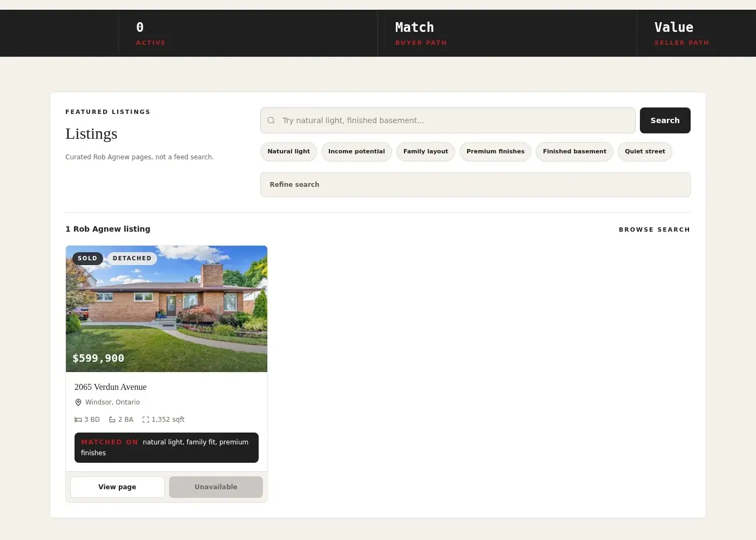Click the 'Curated Rob Agnew pages' description text
This screenshot has width=756, height=540.
(139, 157)
